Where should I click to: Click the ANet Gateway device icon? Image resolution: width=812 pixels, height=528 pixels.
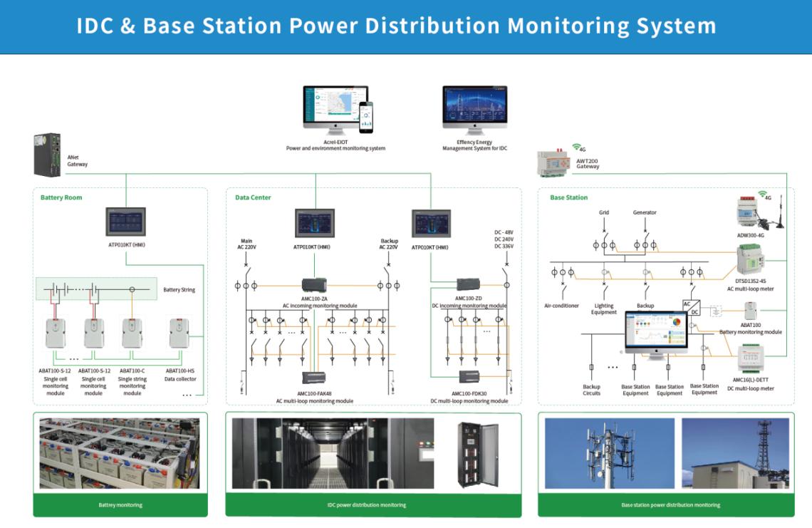[47, 155]
